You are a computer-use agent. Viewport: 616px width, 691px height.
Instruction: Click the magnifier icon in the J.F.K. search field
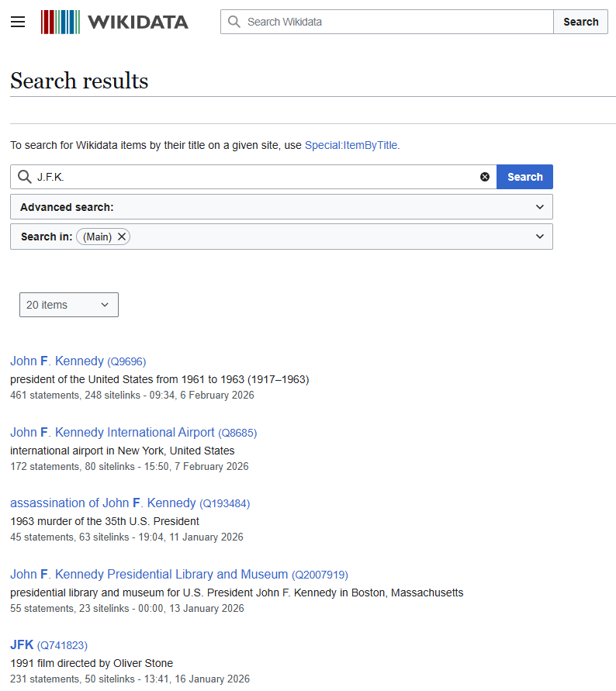coord(25,177)
